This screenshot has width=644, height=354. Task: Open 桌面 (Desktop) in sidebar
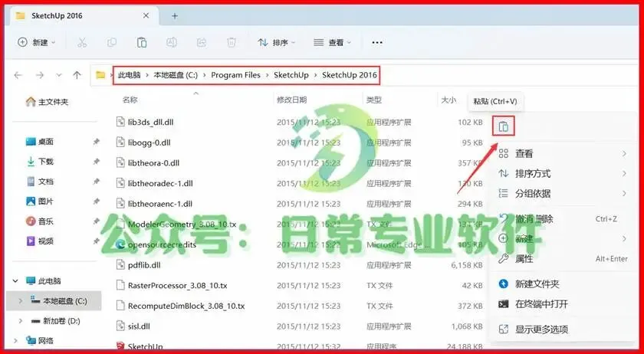coord(40,142)
